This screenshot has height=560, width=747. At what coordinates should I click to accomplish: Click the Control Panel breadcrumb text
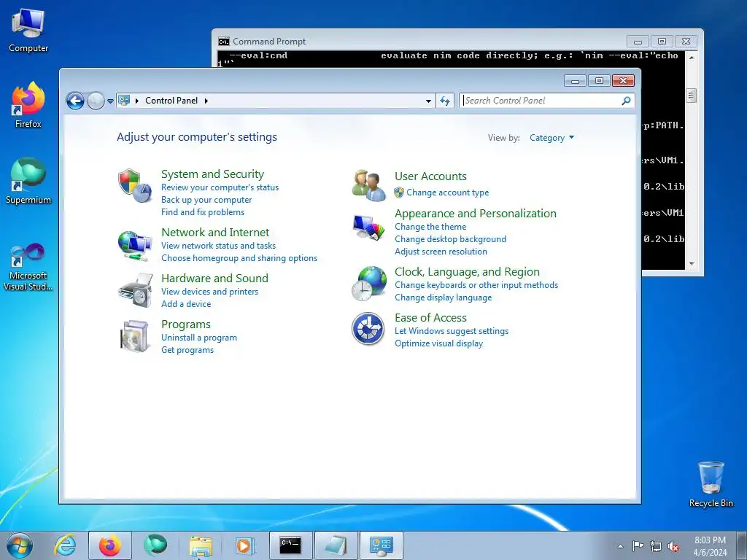click(171, 101)
